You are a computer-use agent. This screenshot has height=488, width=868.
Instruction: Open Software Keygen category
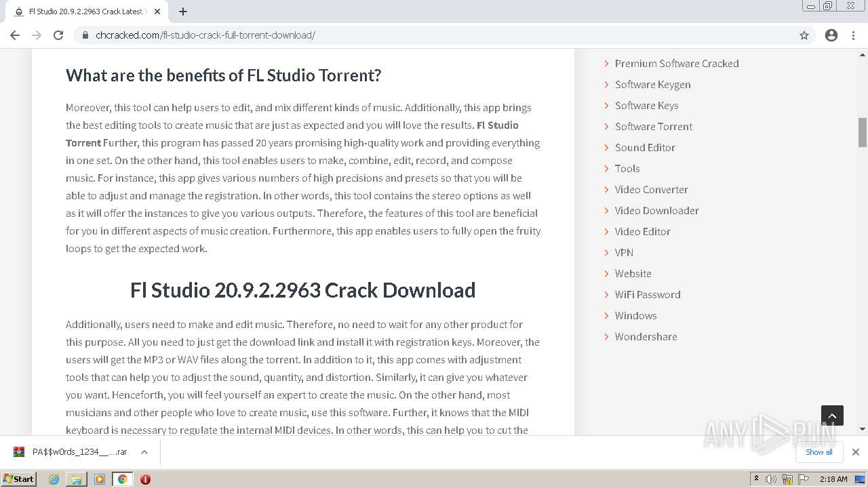(652, 85)
